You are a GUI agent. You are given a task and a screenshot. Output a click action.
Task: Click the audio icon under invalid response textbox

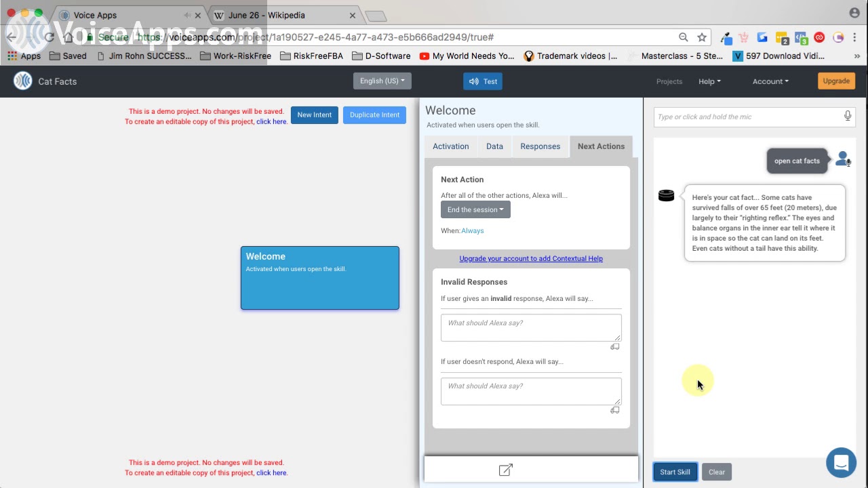(x=615, y=347)
